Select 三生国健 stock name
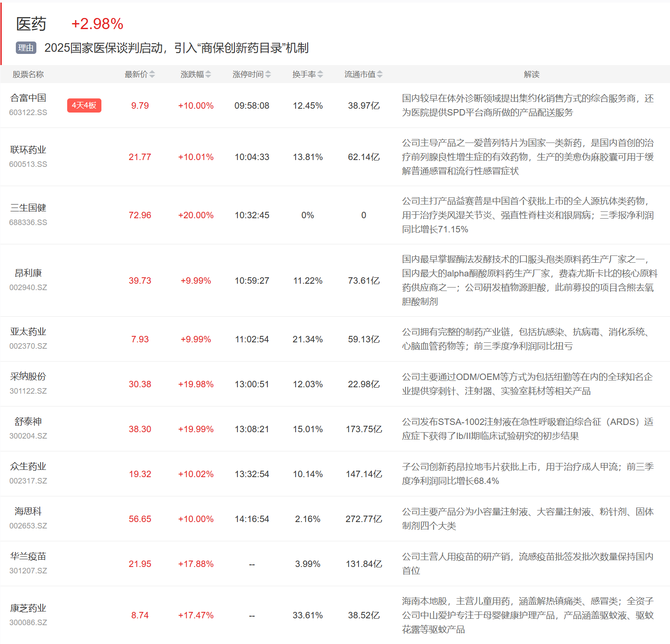Image resolution: width=670 pixels, height=644 pixels. coord(28,208)
